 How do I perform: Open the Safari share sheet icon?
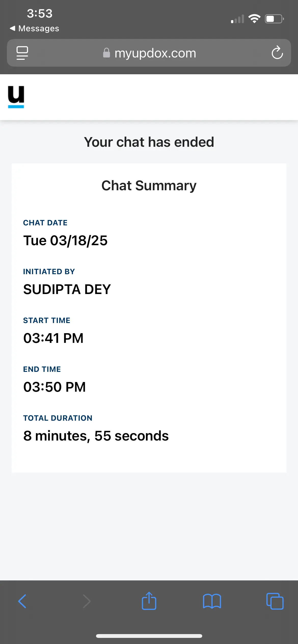149,601
